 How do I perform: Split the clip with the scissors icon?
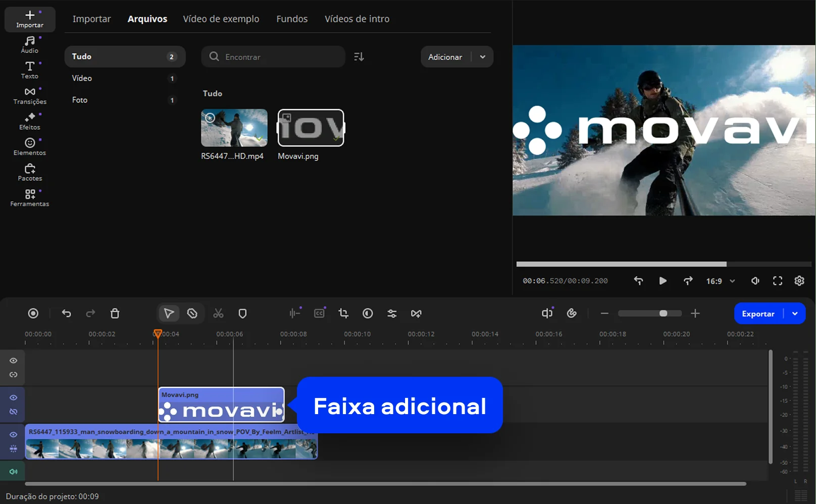coord(218,314)
